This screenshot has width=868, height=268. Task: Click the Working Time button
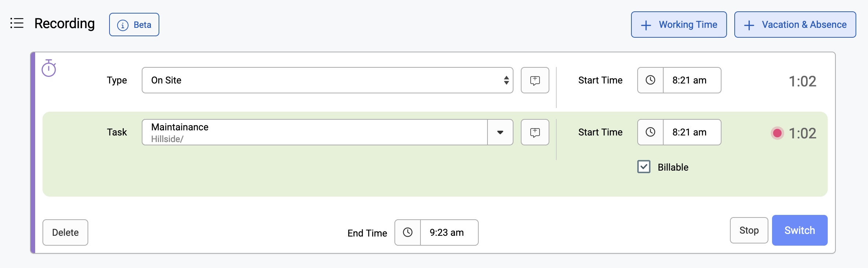[679, 25]
